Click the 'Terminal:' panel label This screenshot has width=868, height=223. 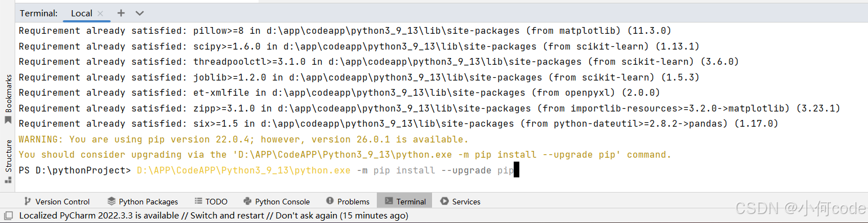pyautogui.click(x=39, y=13)
